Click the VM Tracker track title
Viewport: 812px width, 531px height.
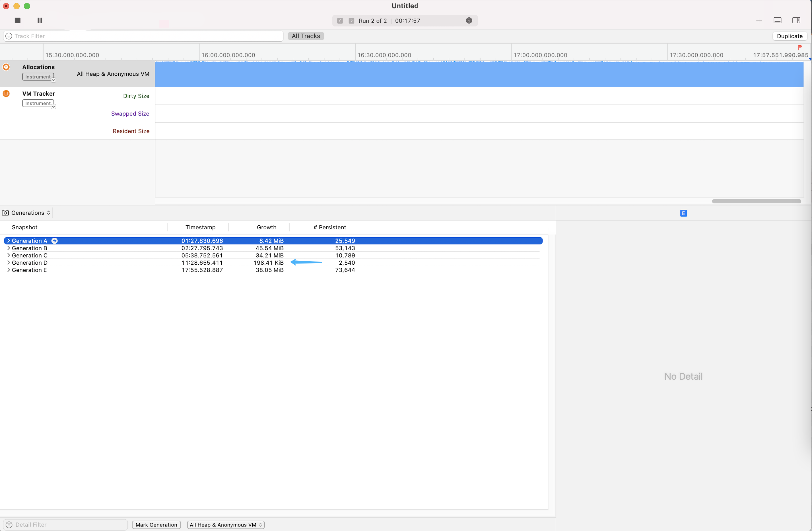[x=39, y=94]
